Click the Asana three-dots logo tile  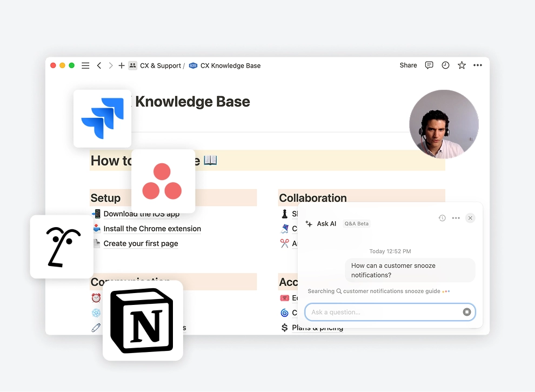pyautogui.click(x=163, y=181)
